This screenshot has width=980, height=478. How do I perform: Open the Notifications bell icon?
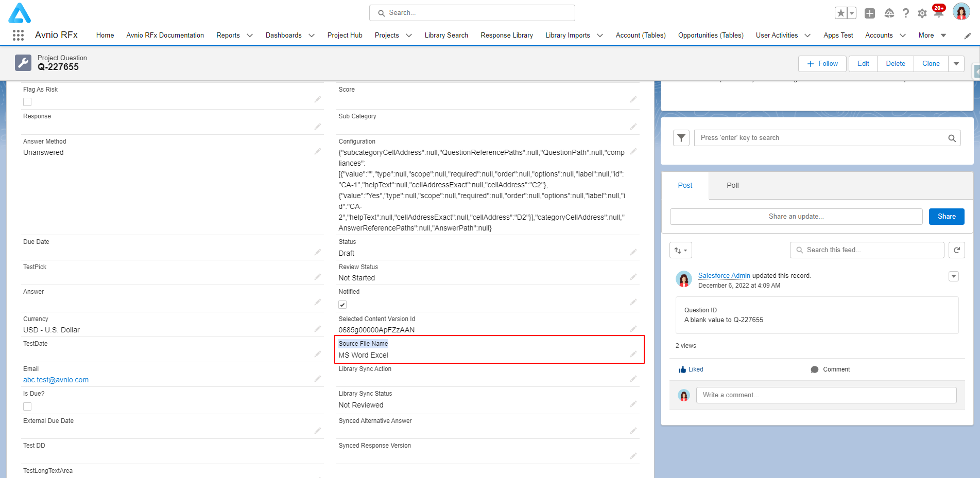(x=939, y=12)
